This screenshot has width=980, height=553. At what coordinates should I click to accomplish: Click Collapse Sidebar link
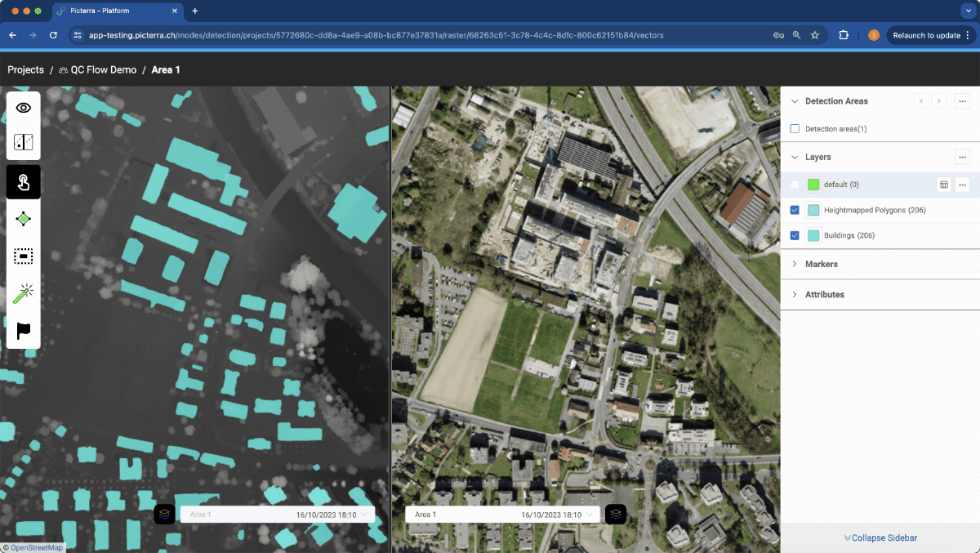880,537
